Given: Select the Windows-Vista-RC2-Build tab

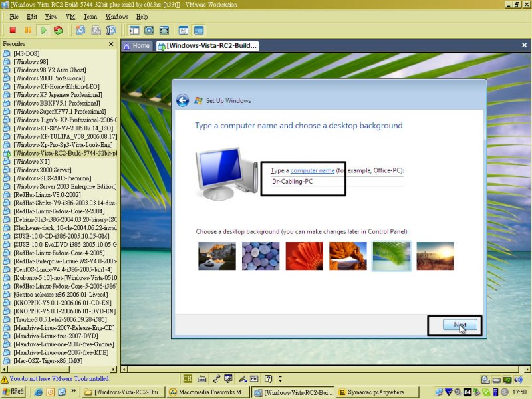Looking at the screenshot, I should point(207,46).
